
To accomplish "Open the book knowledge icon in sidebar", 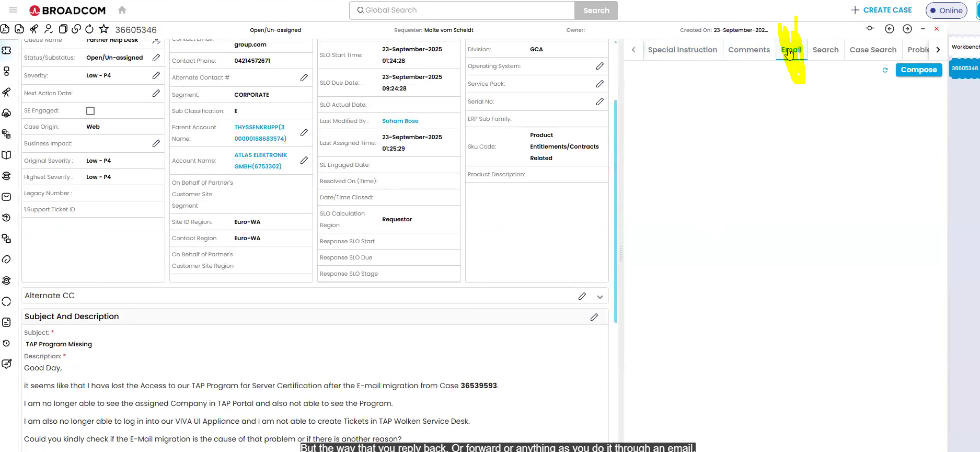I will [x=7, y=155].
